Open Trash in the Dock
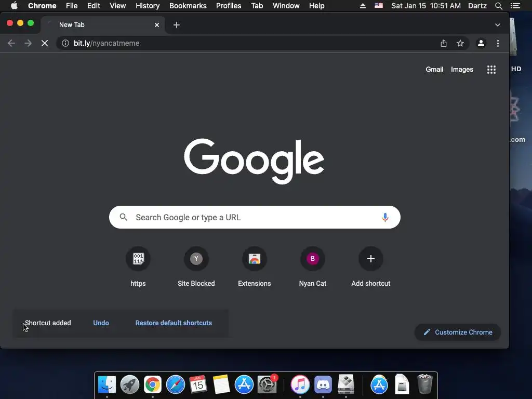 tap(425, 384)
